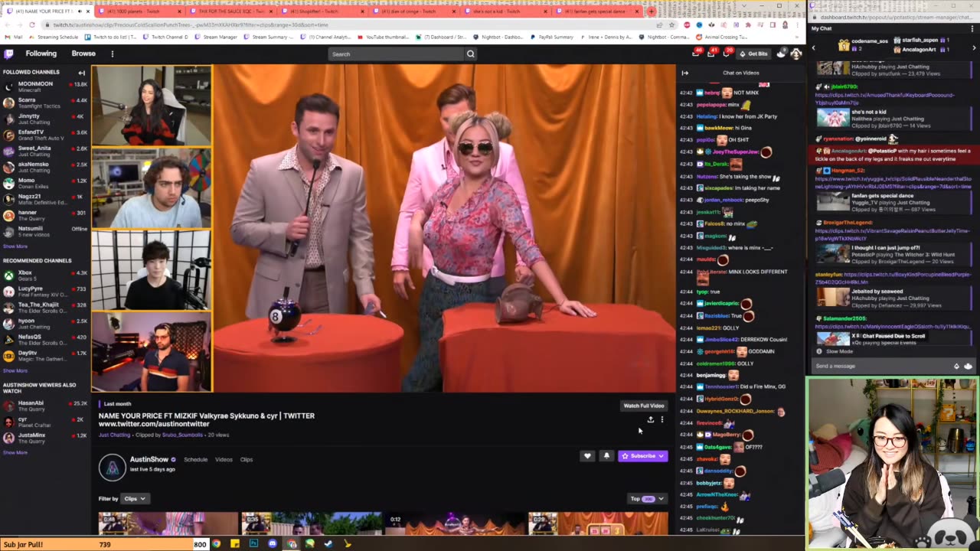Open the Streaming Schedule bookmark

coord(54,37)
